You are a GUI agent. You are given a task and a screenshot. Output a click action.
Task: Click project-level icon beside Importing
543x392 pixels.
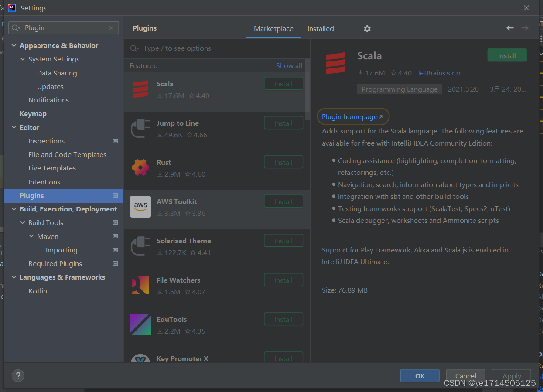[116, 250]
